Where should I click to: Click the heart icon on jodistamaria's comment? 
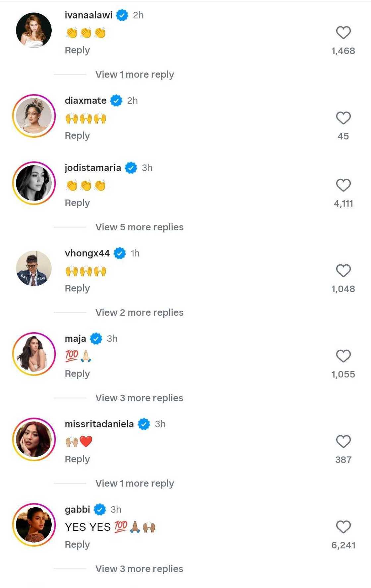tap(344, 186)
